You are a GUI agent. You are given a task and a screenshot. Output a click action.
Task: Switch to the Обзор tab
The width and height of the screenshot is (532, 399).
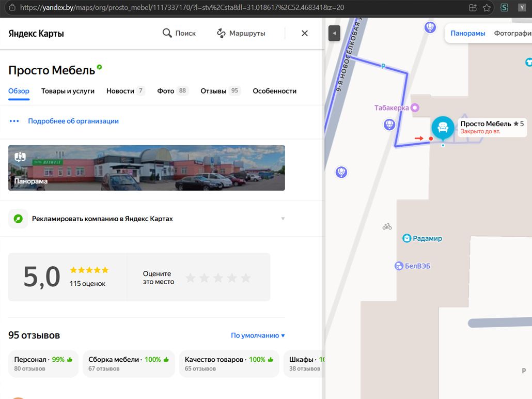coord(19,91)
